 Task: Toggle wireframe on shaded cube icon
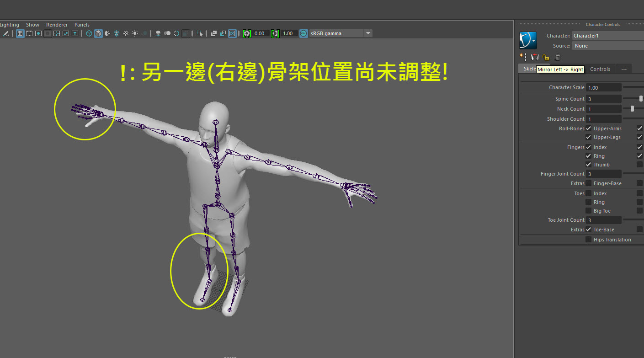(117, 33)
